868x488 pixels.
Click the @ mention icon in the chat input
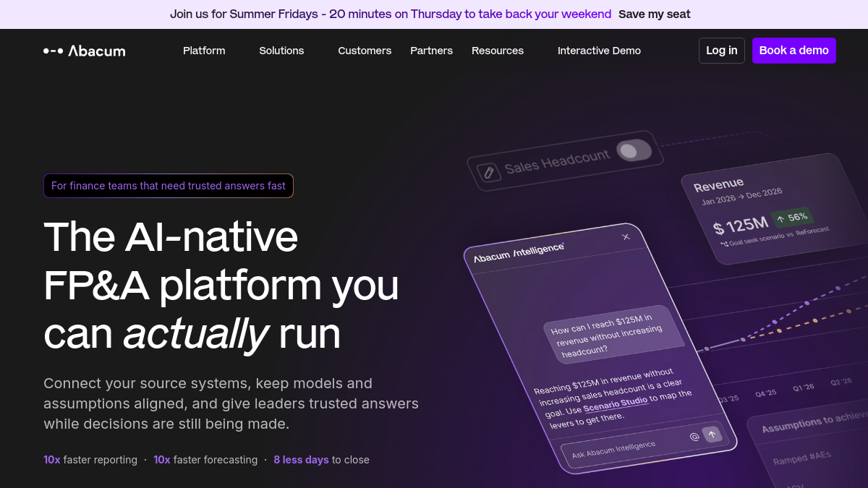click(694, 437)
